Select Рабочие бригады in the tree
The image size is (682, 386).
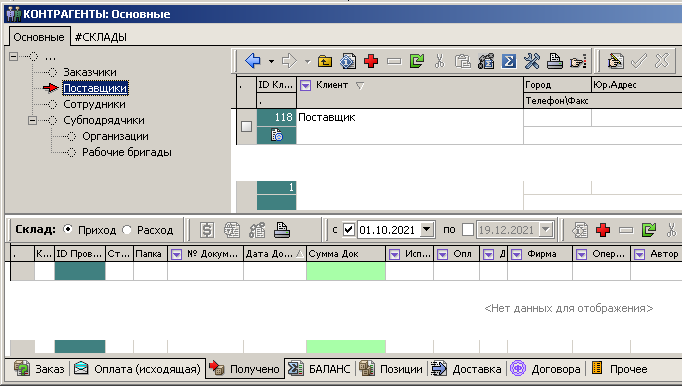pyautogui.click(x=127, y=152)
